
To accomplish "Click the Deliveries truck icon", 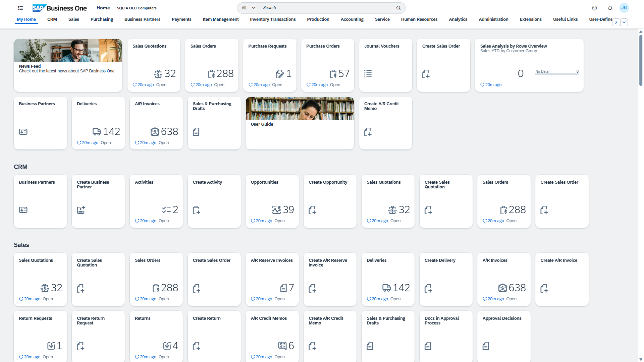I will pyautogui.click(x=97, y=131).
